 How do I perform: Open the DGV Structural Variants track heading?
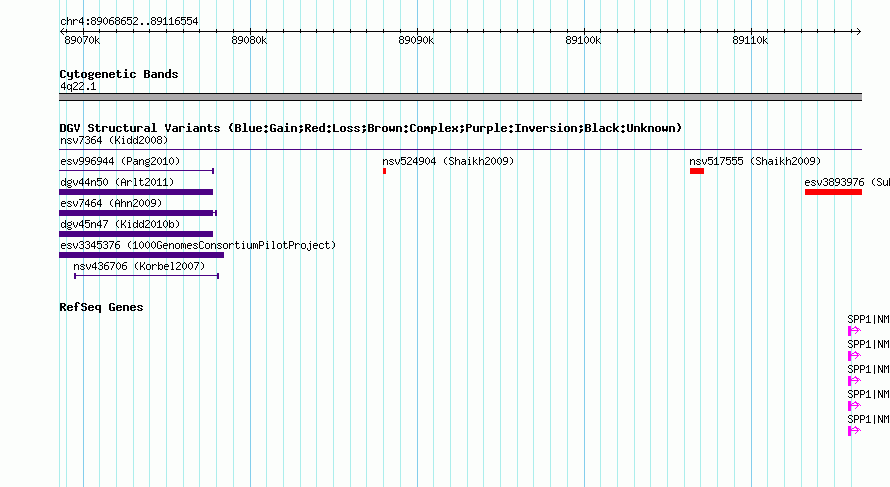click(371, 128)
